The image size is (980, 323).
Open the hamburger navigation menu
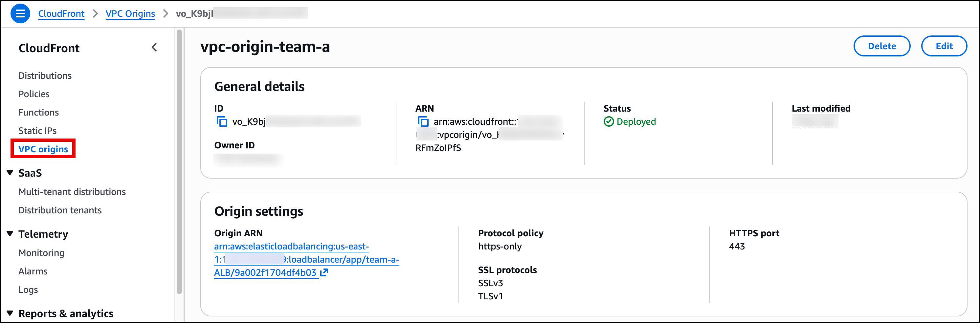coord(20,13)
